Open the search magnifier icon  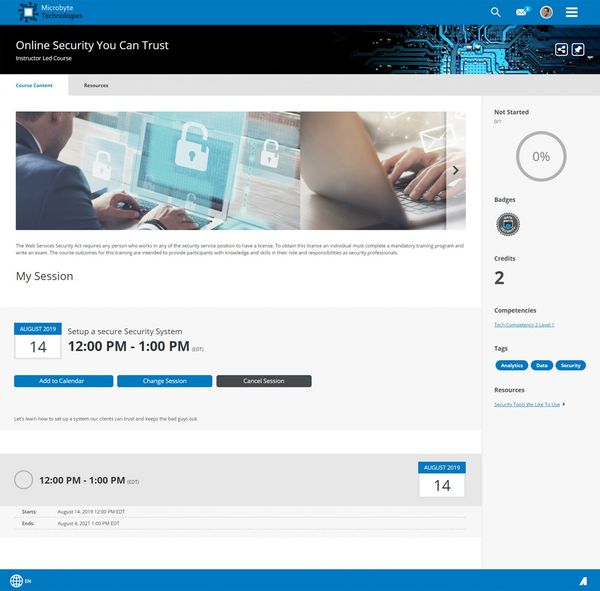click(x=496, y=12)
